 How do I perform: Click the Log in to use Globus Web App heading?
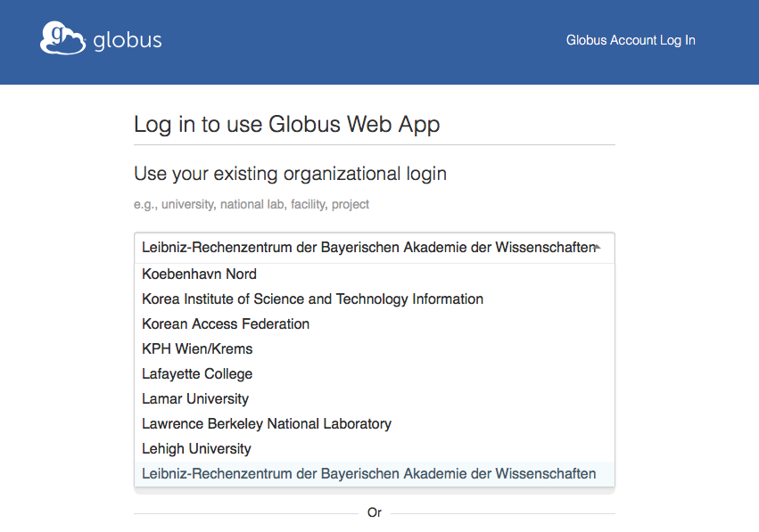286,124
